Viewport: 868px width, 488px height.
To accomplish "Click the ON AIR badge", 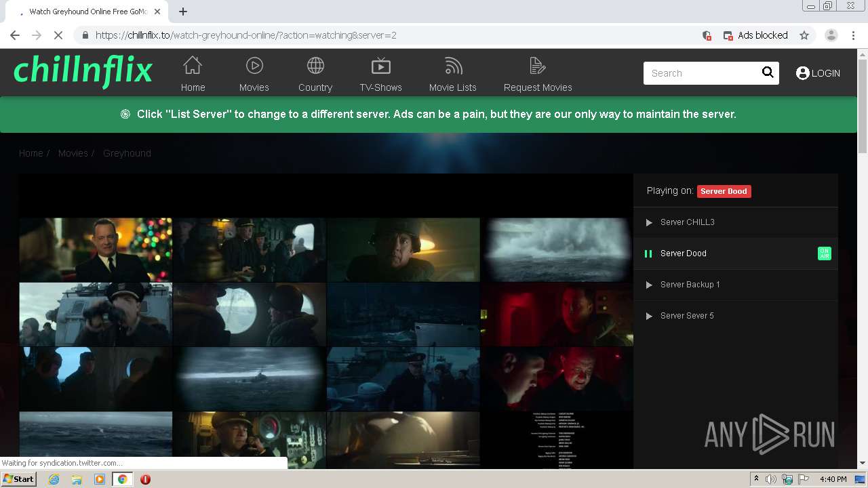I will (824, 253).
